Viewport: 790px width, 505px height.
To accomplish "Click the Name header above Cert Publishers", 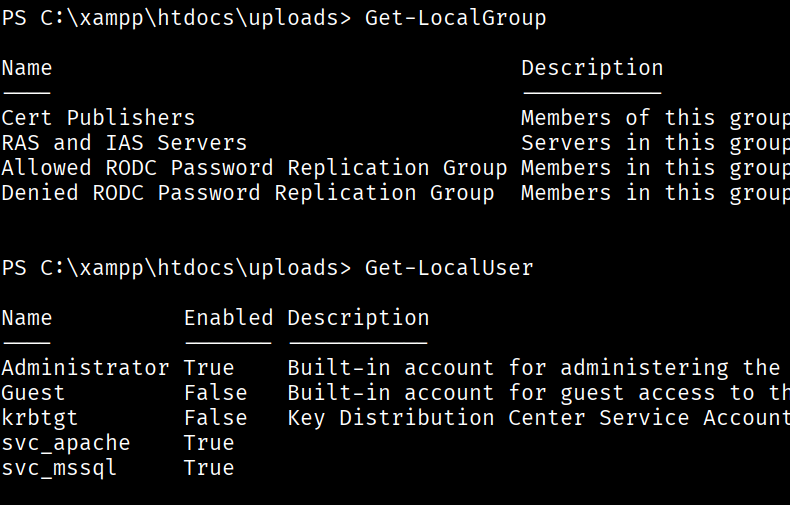I will pyautogui.click(x=27, y=68).
